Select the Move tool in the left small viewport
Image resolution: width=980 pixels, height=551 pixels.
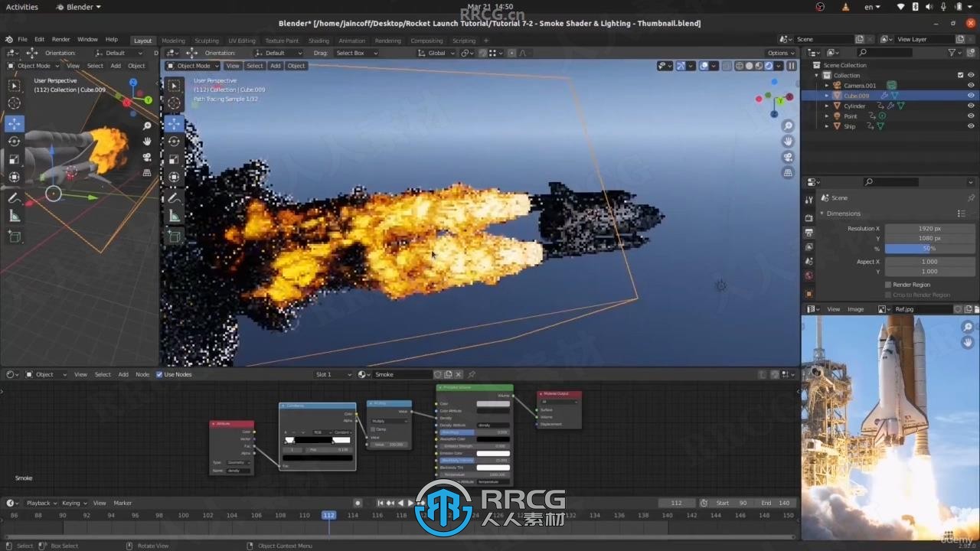point(15,123)
